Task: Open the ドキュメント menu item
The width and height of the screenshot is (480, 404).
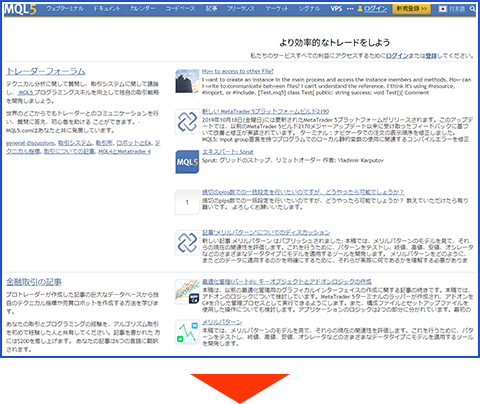Action: (x=106, y=9)
